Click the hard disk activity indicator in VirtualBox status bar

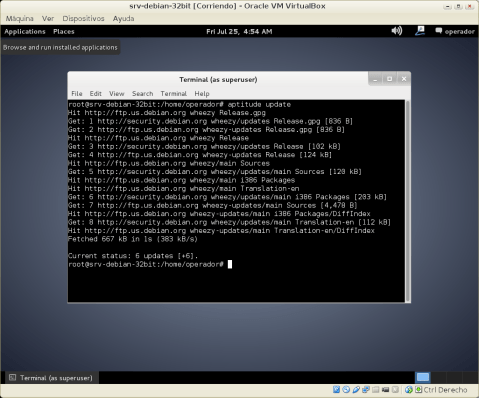point(336,389)
